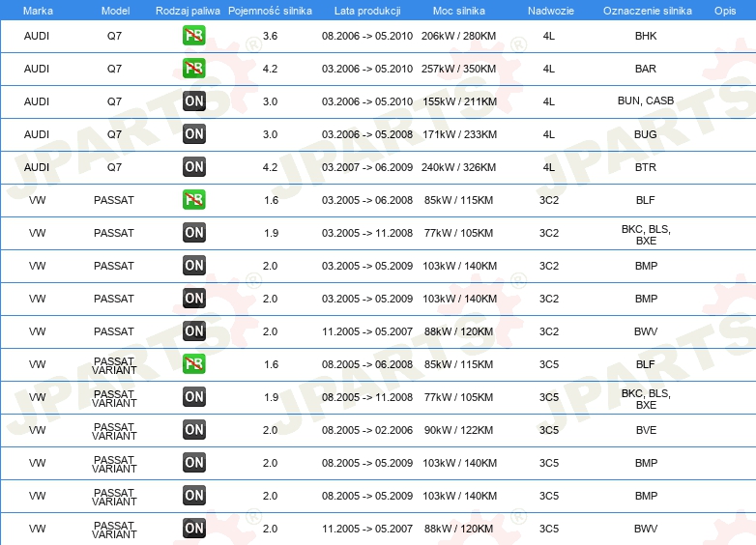Click the BLF cell in the 3C2 body row
The width and height of the screenshot is (756, 545).
pos(646,200)
